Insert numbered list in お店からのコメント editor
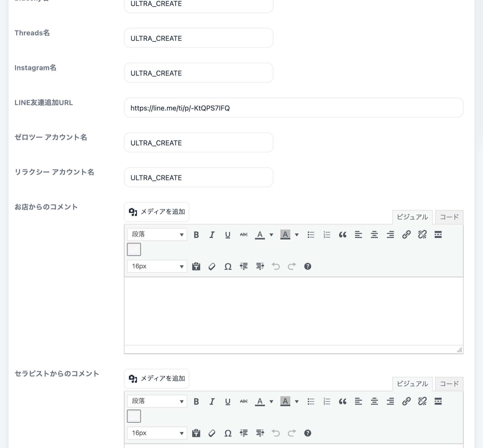Screen dimensions: 483x448 (x=327, y=235)
